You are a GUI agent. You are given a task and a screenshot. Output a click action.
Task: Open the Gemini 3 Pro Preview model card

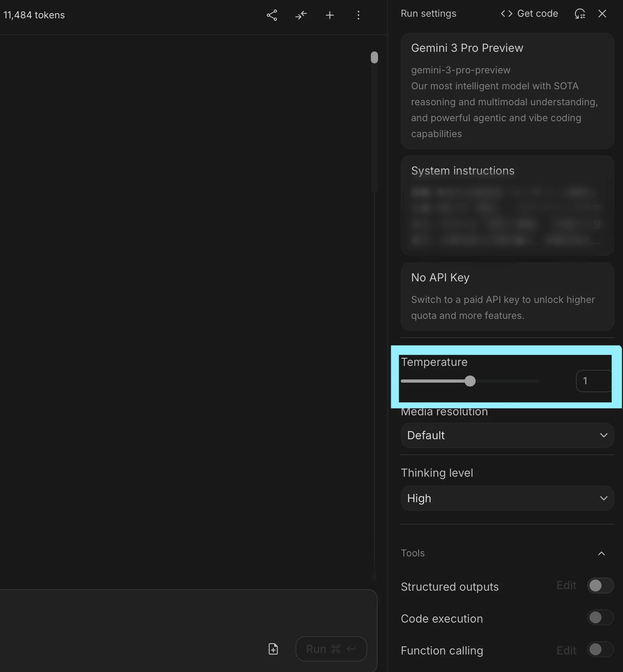pos(507,91)
